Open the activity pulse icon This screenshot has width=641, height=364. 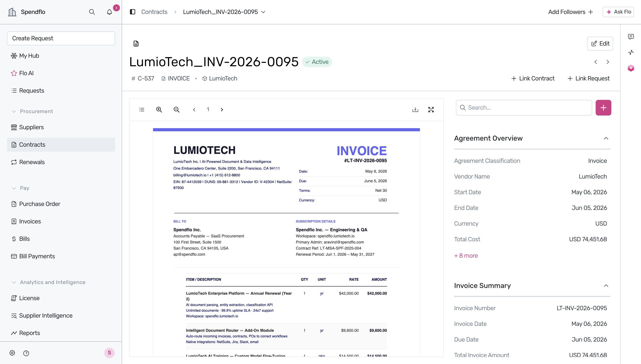pyautogui.click(x=631, y=52)
